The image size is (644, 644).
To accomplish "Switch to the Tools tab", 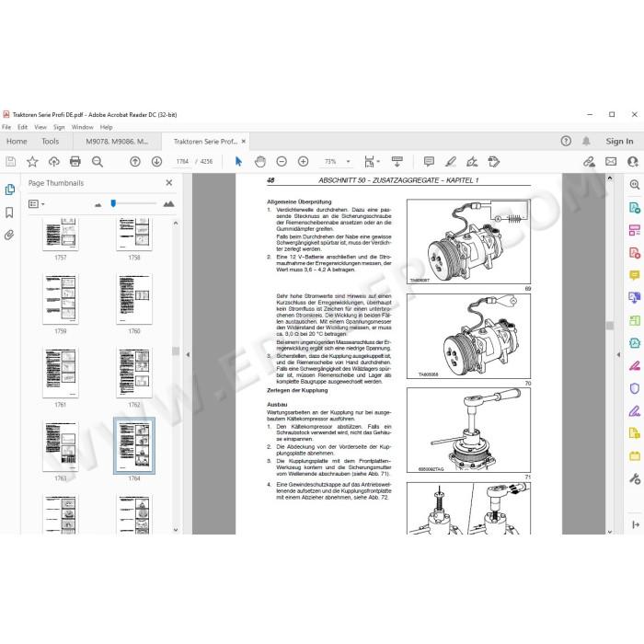I will 50,142.
